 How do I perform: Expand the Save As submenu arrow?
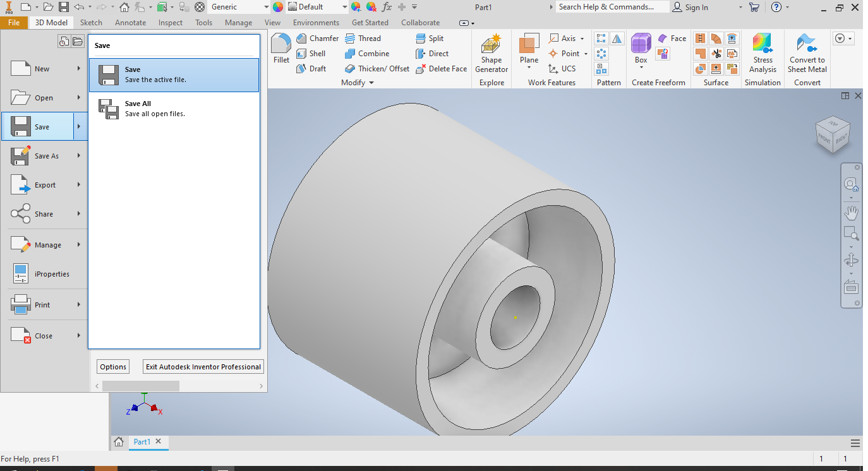point(79,156)
